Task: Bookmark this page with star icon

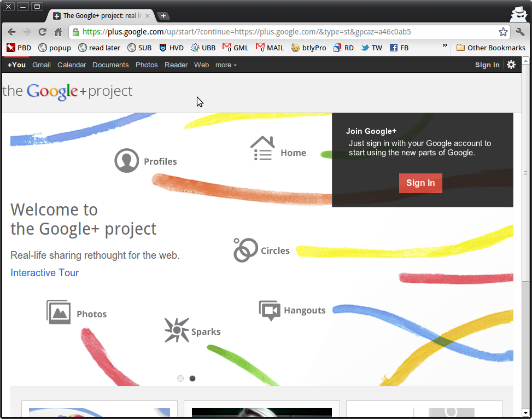Action: (x=502, y=32)
